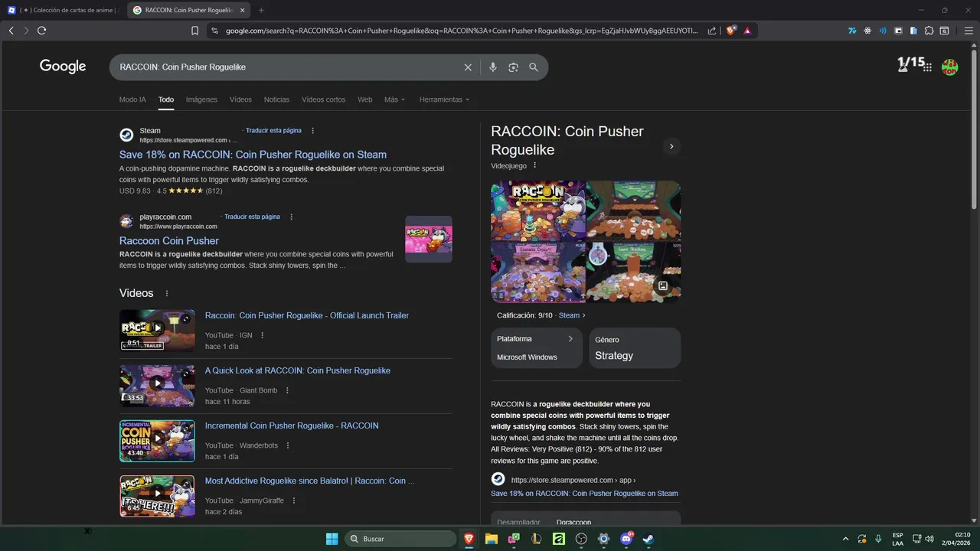Screen dimensions: 980x551
Task: Open the Windows Start menu
Action: (x=332, y=539)
